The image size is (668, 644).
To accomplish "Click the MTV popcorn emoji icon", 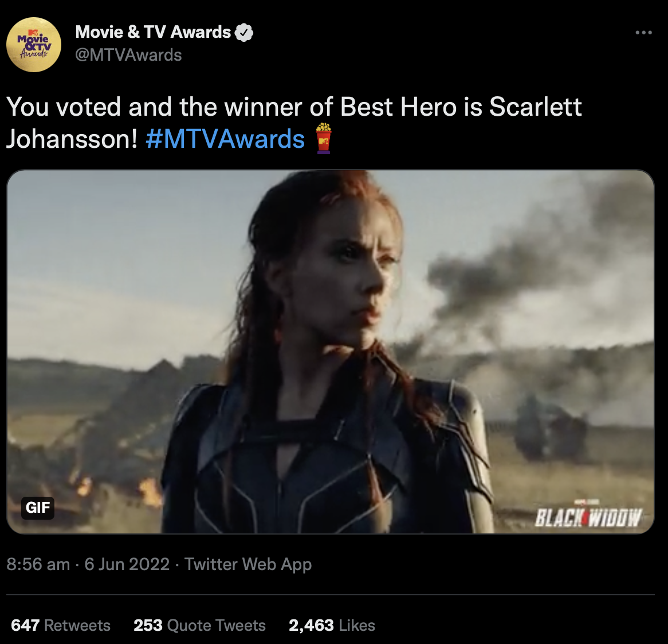I will pos(324,139).
